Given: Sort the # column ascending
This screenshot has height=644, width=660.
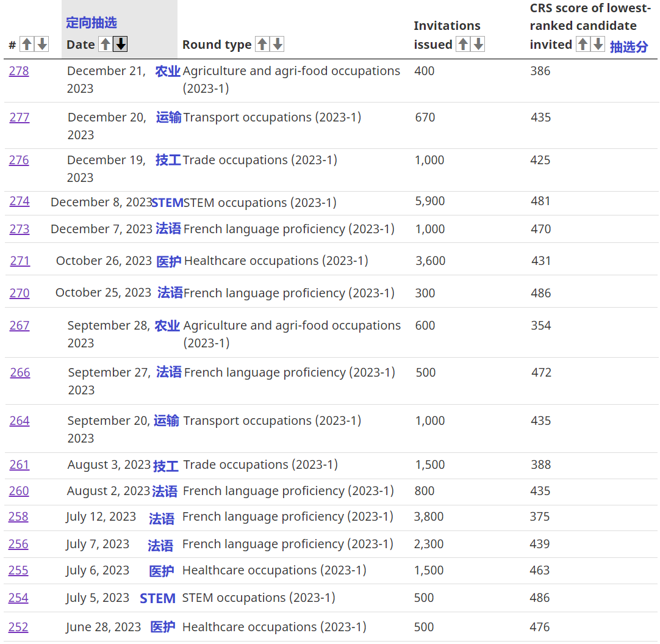Looking at the screenshot, I should tap(27, 44).
